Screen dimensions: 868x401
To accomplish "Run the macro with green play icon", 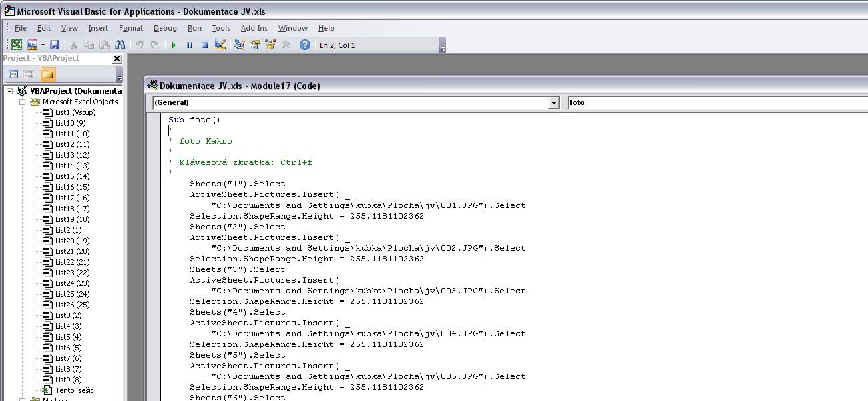I will pyautogui.click(x=174, y=45).
